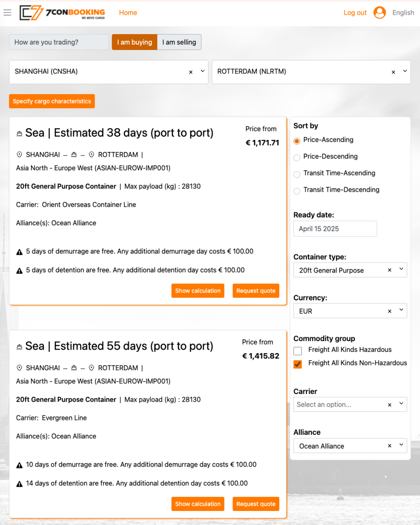Uncheck Freight All Kinds Non-Hazardous
Screen dimensions: 420x525
298,364
